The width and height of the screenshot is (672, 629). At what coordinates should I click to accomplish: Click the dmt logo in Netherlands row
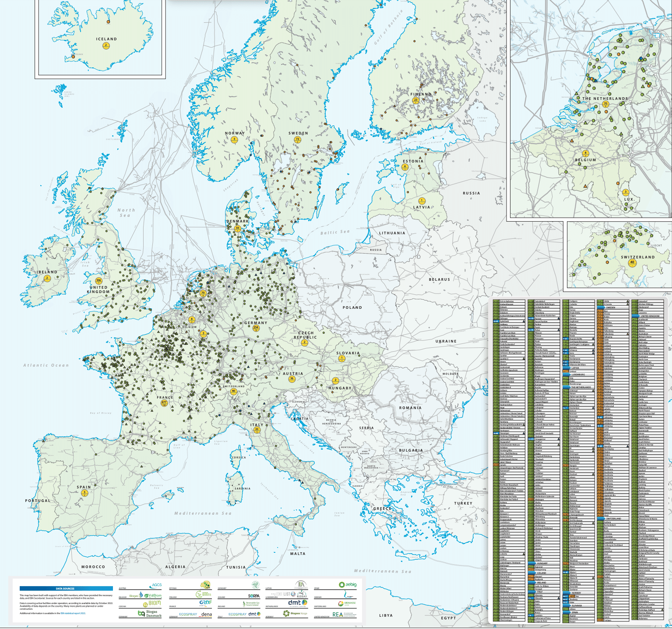pyautogui.click(x=298, y=603)
